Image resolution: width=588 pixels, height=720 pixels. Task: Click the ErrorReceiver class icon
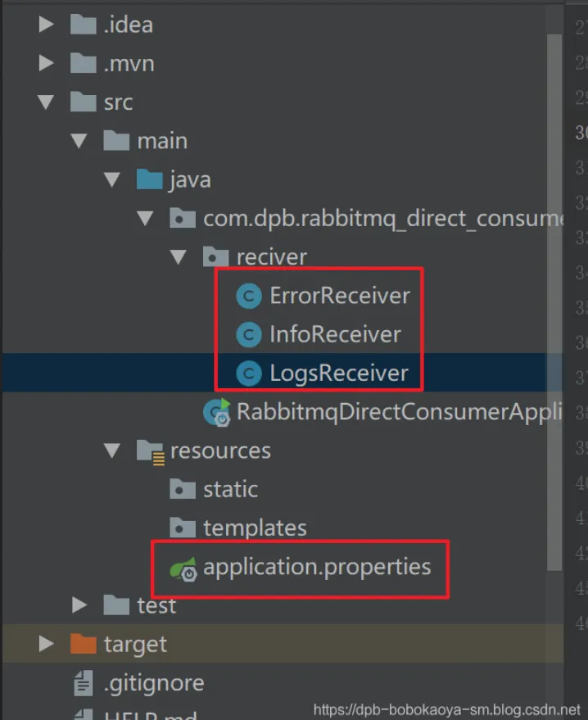249,297
